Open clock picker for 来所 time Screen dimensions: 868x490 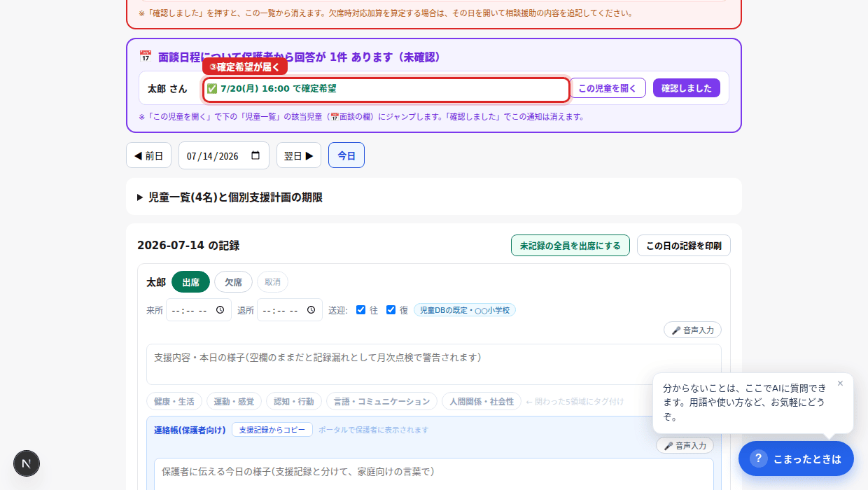click(x=220, y=310)
